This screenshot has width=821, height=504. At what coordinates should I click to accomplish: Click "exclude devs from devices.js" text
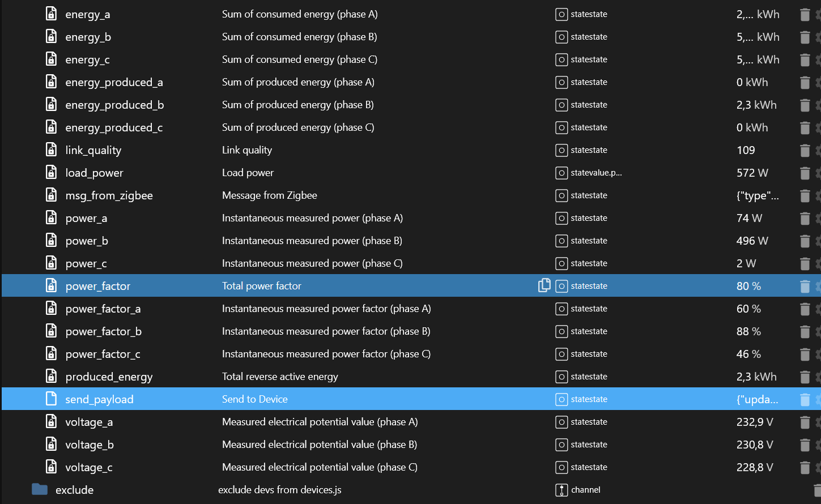coord(280,490)
